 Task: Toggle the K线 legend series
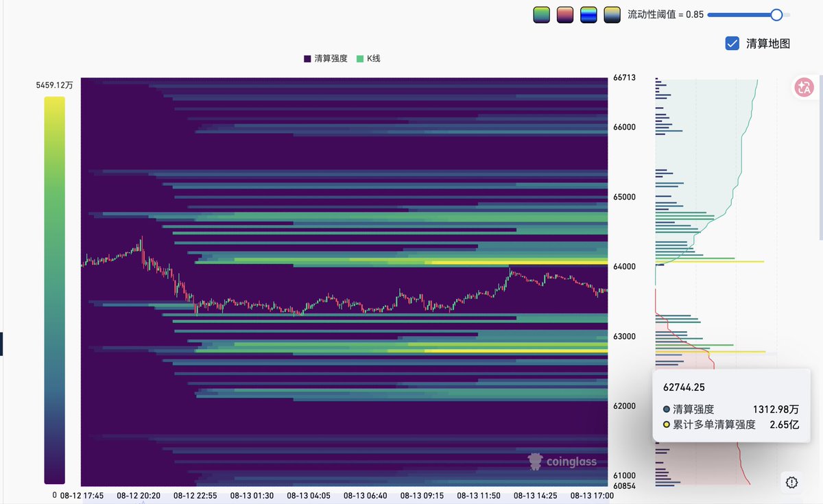pos(368,59)
